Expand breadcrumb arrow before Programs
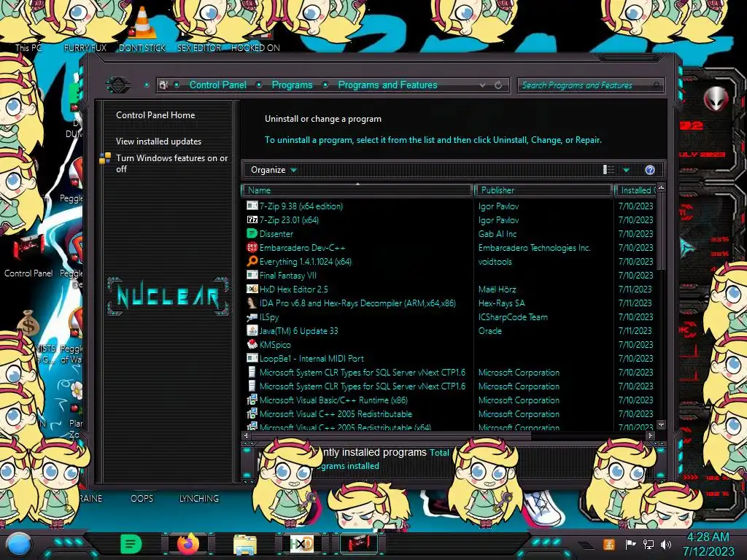Screen dimensions: 747x560 coord(259,85)
